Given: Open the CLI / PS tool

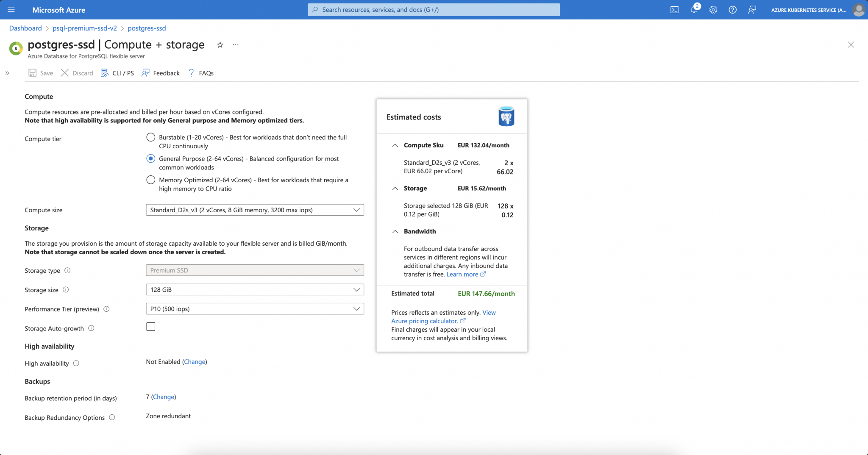Looking at the screenshot, I should point(104,72).
